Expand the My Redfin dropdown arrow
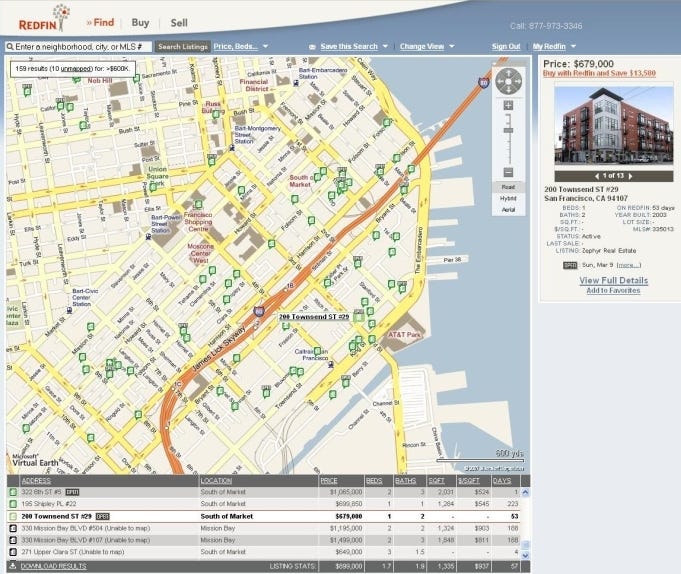The image size is (681, 574). coord(573,46)
